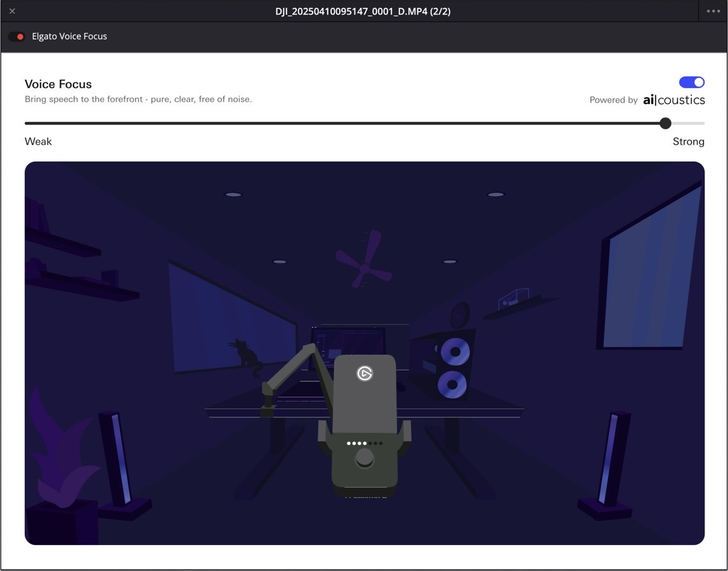Click the Elgato logo on the microphone
The width and height of the screenshot is (728, 571).
(365, 374)
